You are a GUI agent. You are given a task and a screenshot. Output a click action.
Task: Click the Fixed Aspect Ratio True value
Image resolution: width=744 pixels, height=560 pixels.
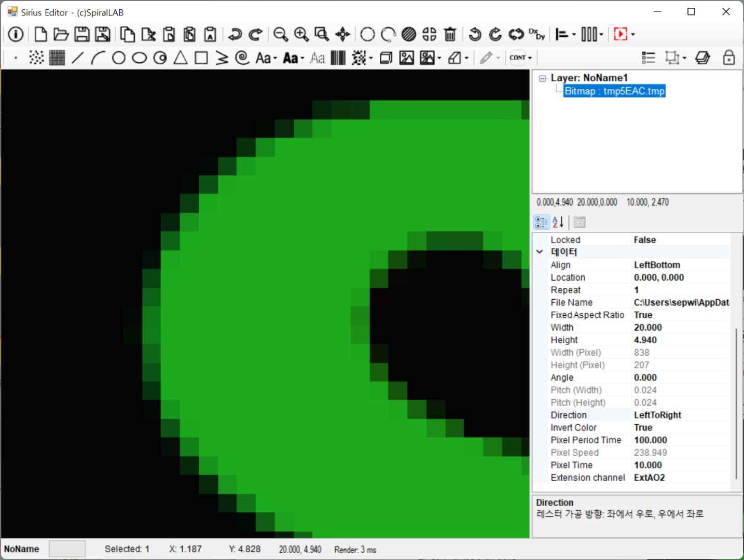(x=681, y=315)
